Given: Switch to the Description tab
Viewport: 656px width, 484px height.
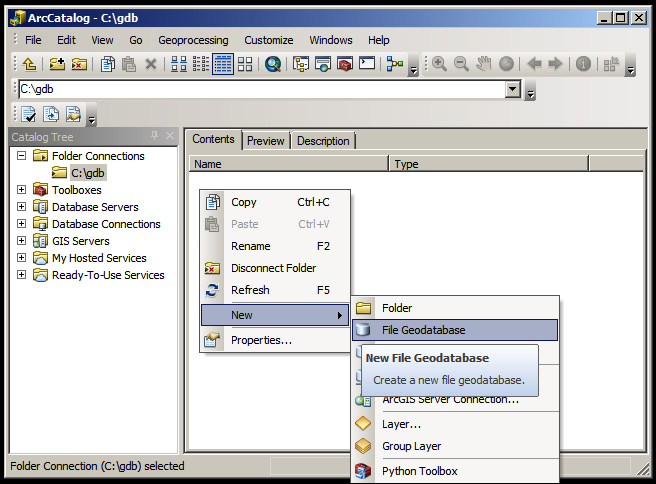Looking at the screenshot, I should pos(323,141).
